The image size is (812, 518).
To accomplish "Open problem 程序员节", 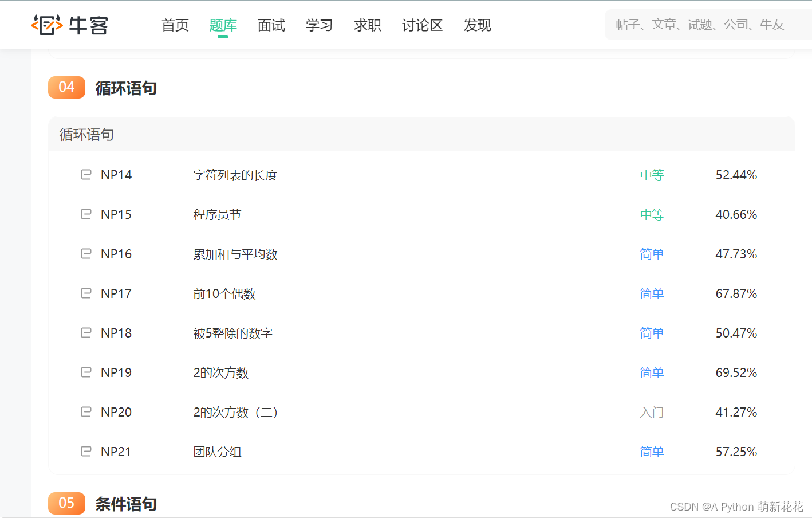I will coord(217,214).
